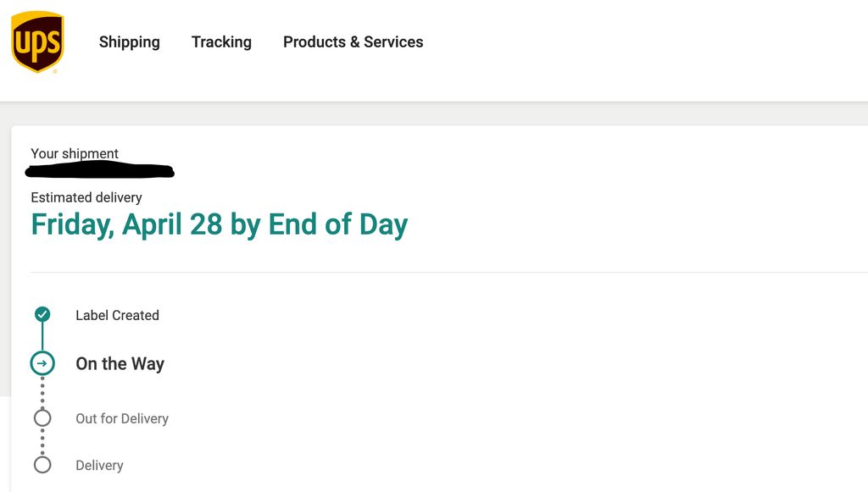Click the redacted tracking number

100,172
